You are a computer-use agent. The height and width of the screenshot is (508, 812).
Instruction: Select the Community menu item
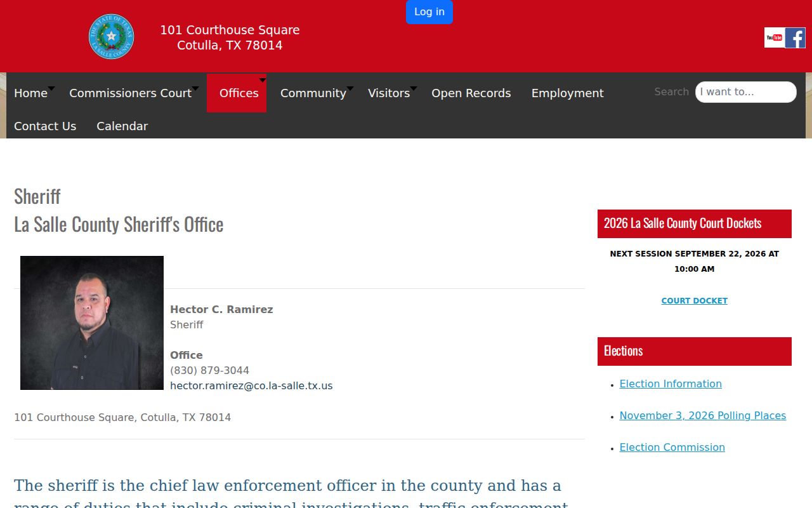pyautogui.click(x=313, y=93)
